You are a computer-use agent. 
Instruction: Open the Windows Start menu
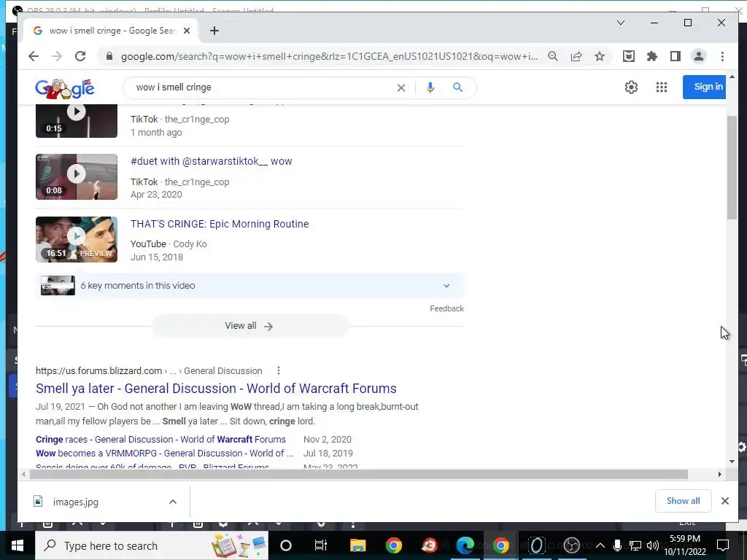tap(18, 545)
